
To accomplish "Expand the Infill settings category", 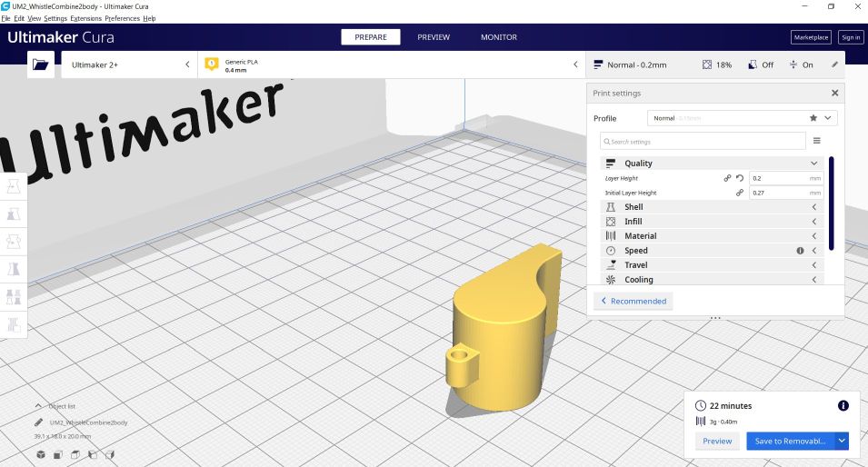I will 712,222.
